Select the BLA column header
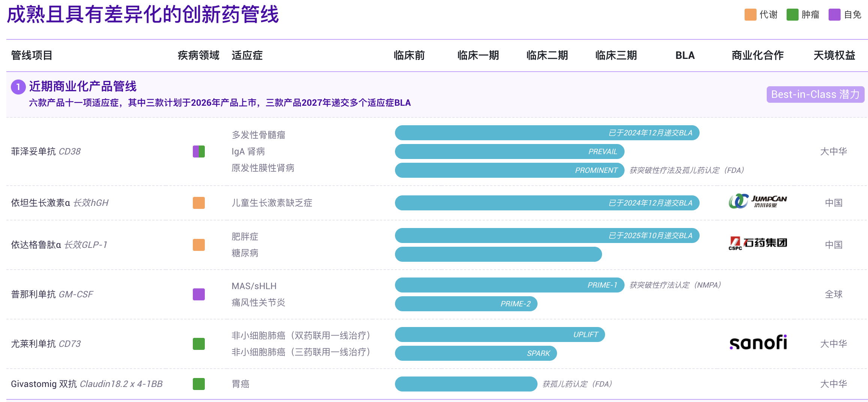Image resolution: width=868 pixels, height=402 pixels. [x=685, y=55]
